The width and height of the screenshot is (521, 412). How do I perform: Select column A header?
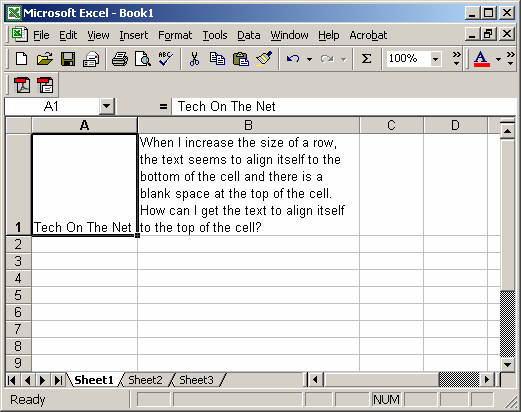click(85, 125)
